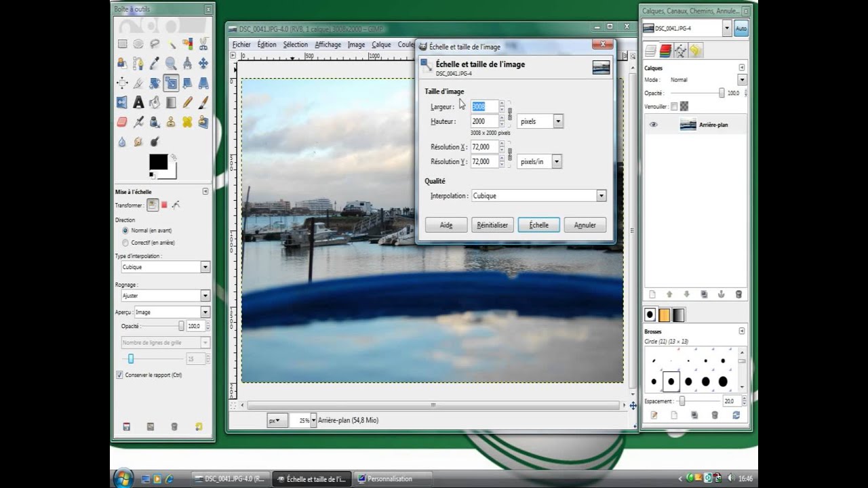
Task: Click the Windows Start orb
Action: [123, 478]
